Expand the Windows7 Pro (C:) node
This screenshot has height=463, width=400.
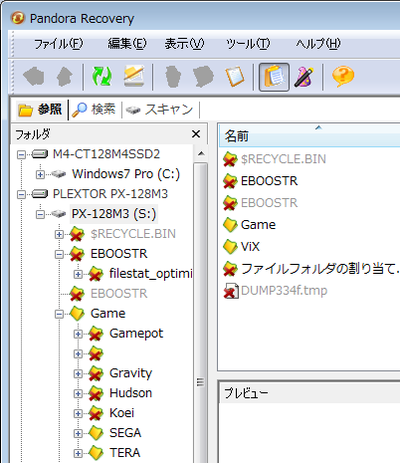[x=40, y=174]
